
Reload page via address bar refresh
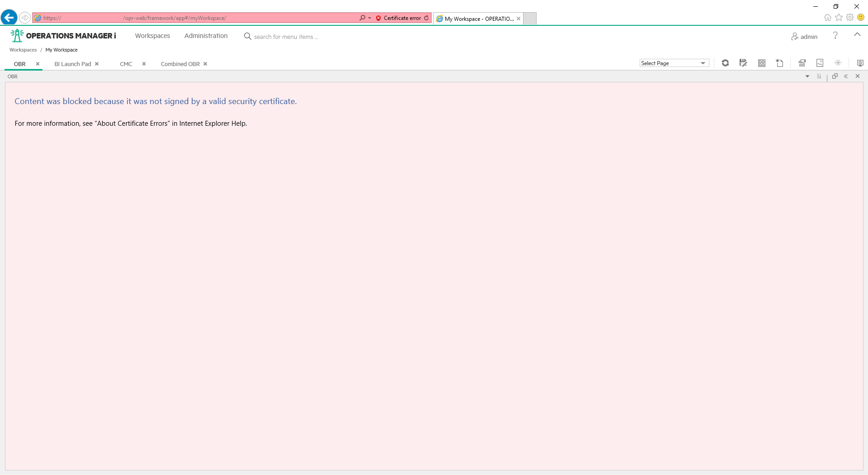(x=426, y=18)
